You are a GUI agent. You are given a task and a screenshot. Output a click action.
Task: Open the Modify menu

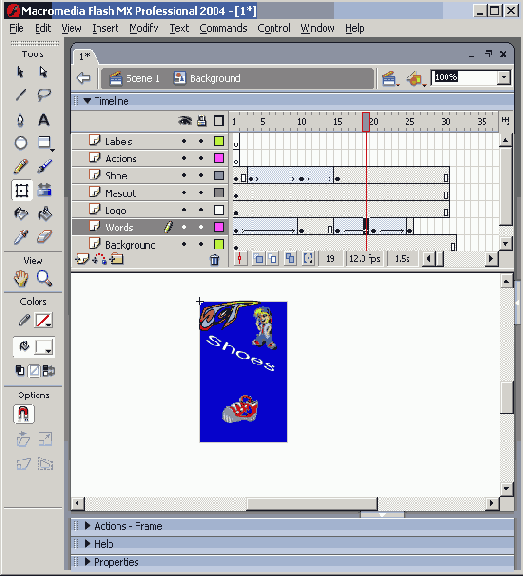(x=144, y=28)
